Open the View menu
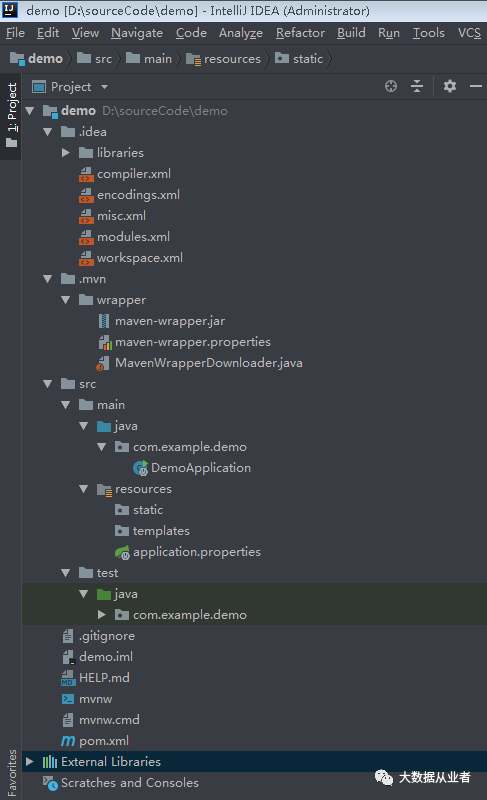Image resolution: width=487 pixels, height=800 pixels. click(x=85, y=33)
